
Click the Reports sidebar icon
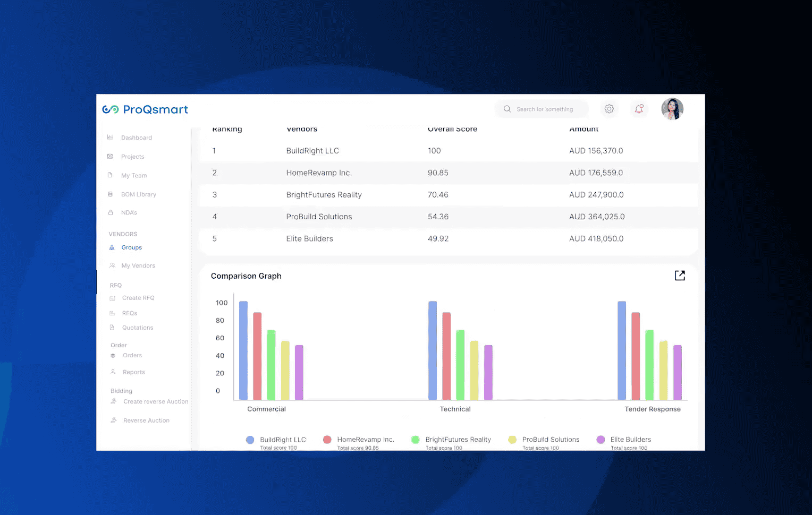[x=113, y=372]
